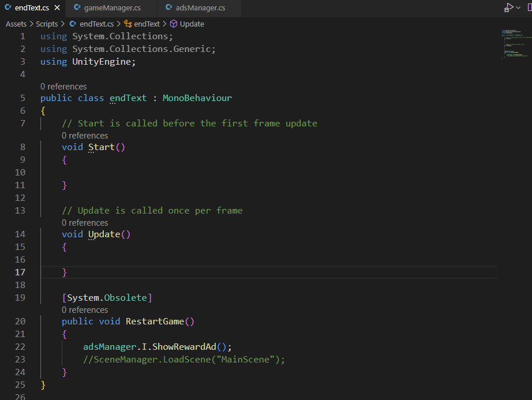Click the endText.cs breadcrumb item

pos(97,24)
